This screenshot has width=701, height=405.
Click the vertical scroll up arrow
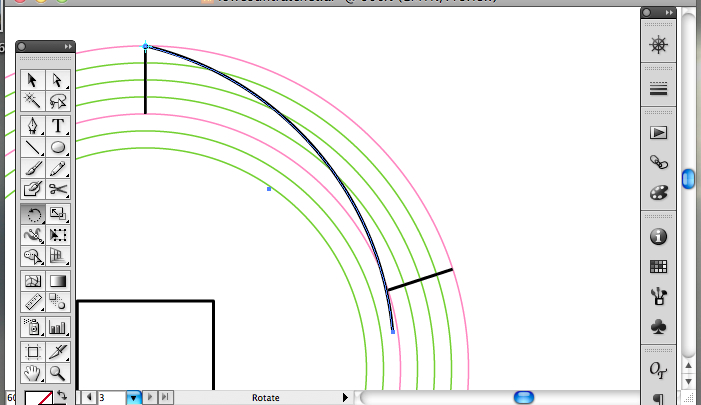pos(688,366)
